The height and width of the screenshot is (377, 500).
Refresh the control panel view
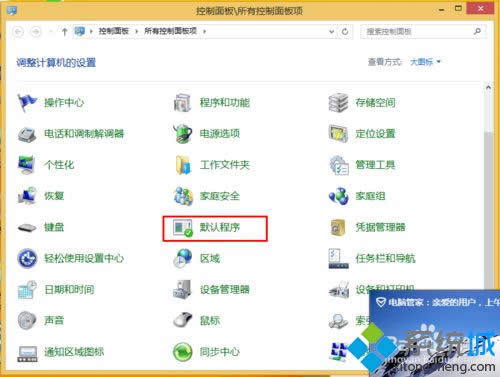345,32
